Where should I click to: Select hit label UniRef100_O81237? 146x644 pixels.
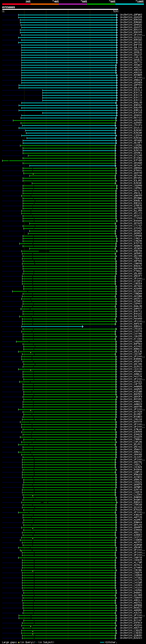[131, 55]
